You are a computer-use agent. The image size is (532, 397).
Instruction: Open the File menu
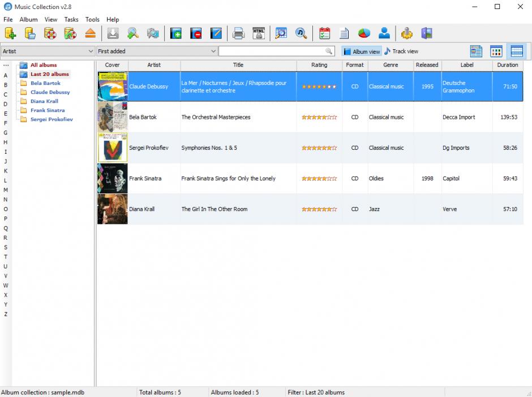8,19
